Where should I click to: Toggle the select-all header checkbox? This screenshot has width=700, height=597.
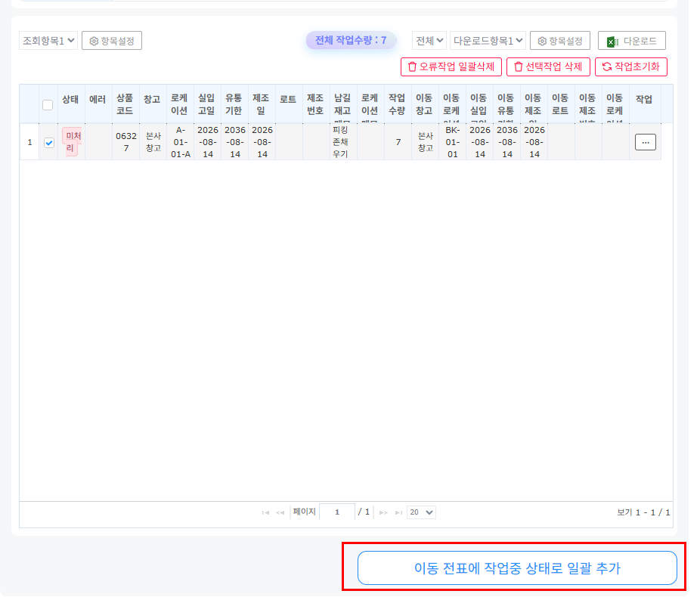point(48,107)
